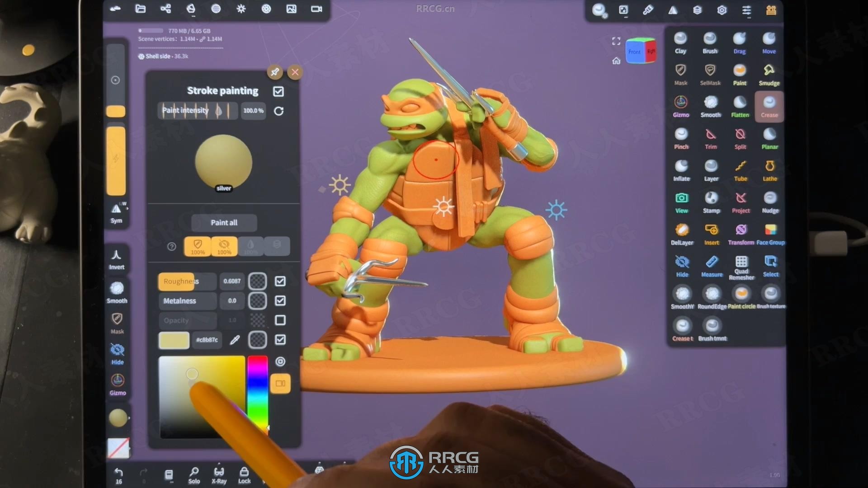Select the Stamp tool
This screenshot has width=868, height=488.
(711, 202)
